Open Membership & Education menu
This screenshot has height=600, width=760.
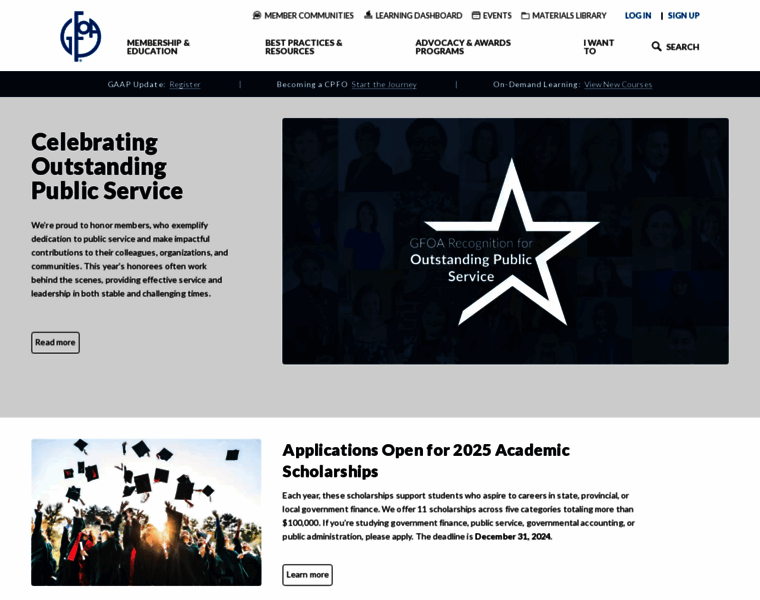158,47
